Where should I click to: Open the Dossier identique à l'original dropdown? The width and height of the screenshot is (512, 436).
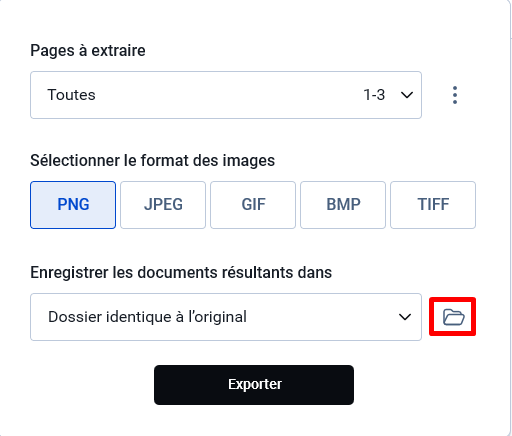[x=226, y=317]
